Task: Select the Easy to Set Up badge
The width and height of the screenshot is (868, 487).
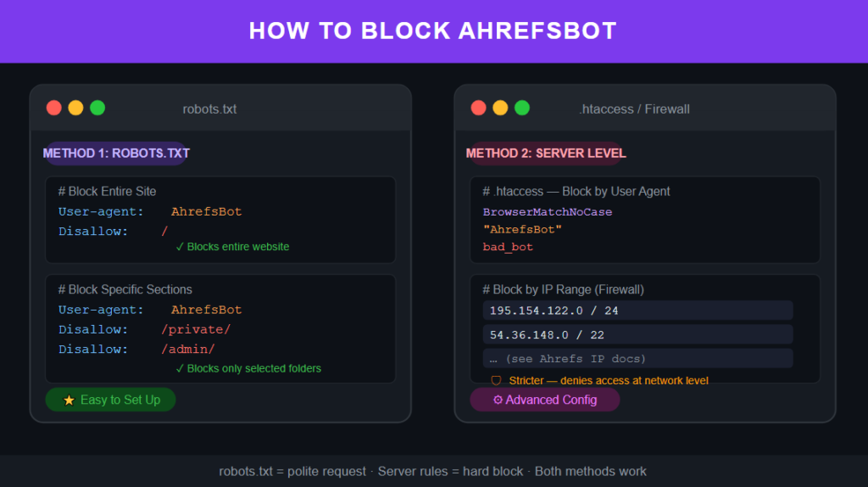Action: pyautogui.click(x=111, y=400)
